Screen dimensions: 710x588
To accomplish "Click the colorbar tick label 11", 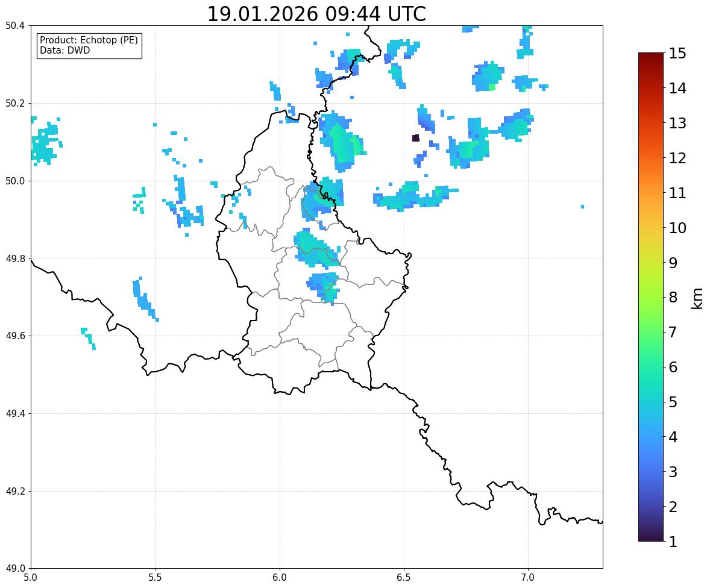I will [677, 193].
